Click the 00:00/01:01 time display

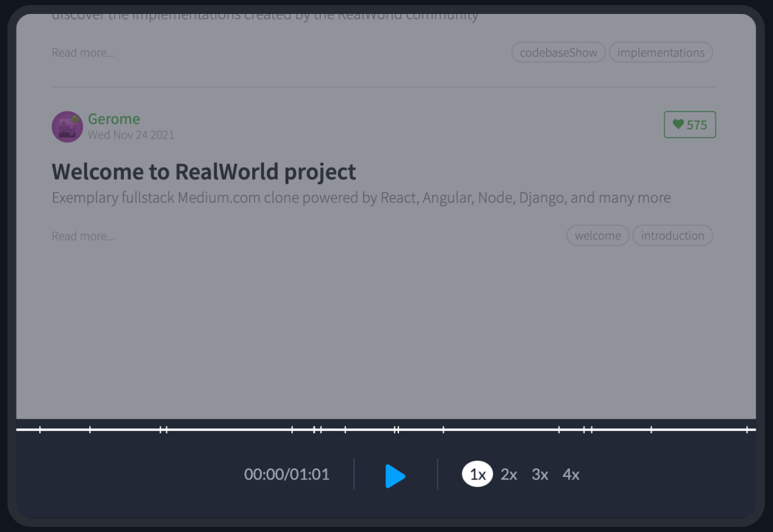coord(287,474)
